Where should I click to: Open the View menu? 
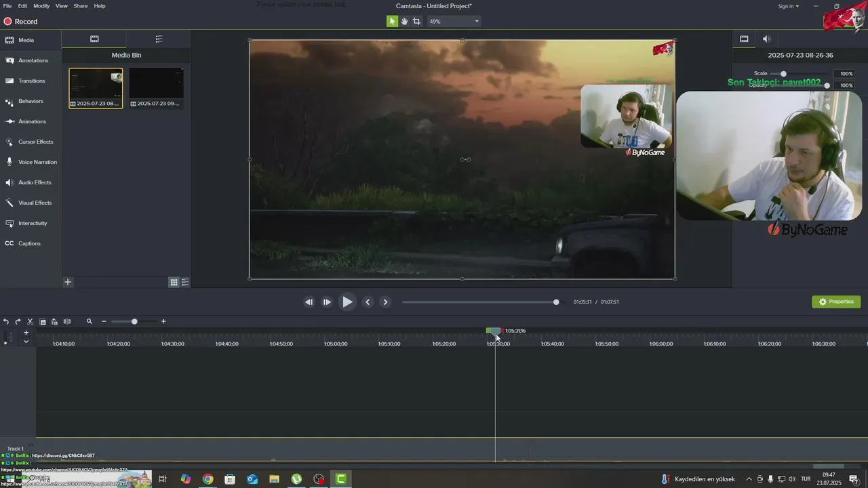click(x=61, y=6)
